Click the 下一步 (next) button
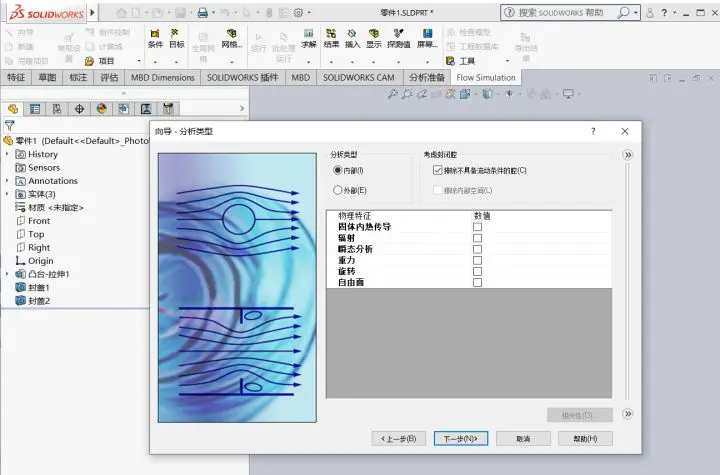This screenshot has height=475, width=720. [461, 439]
